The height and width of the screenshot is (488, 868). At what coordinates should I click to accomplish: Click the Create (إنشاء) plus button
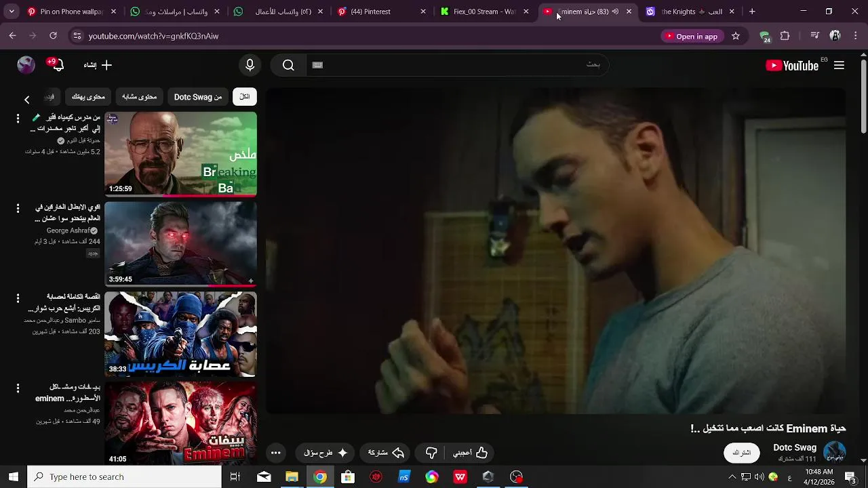(x=98, y=65)
